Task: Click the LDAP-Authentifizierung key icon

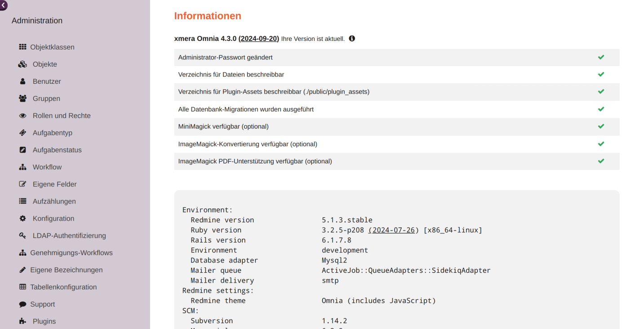Action: 22,235
